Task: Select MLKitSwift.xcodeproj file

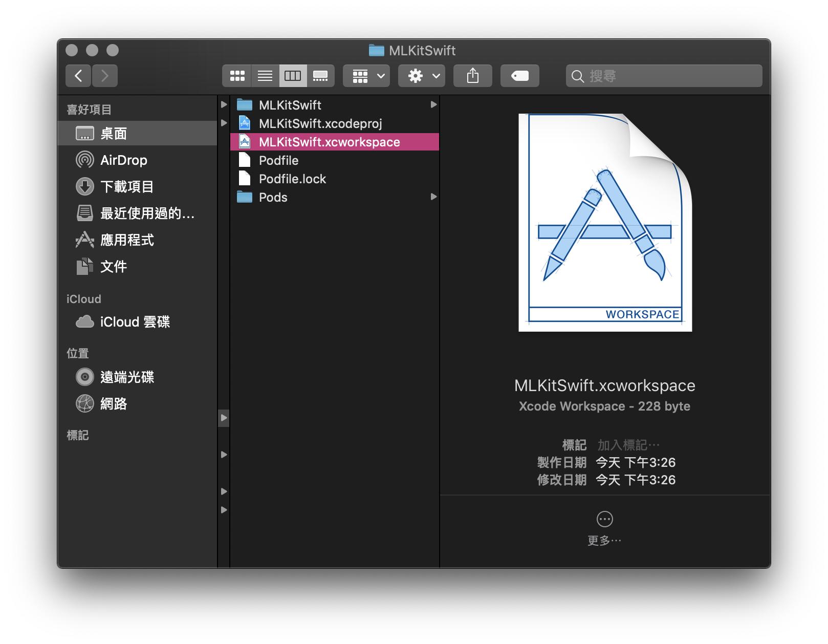Action: 335,123
